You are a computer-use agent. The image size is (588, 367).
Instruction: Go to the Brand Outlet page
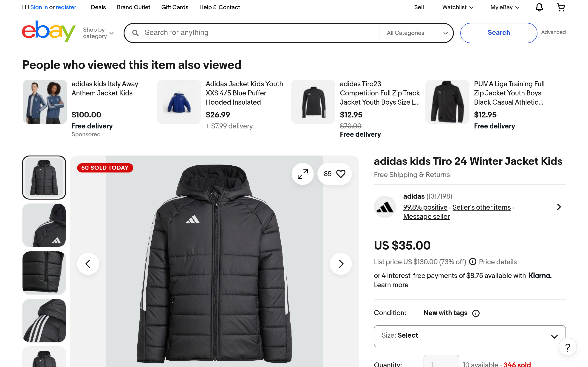(133, 7)
